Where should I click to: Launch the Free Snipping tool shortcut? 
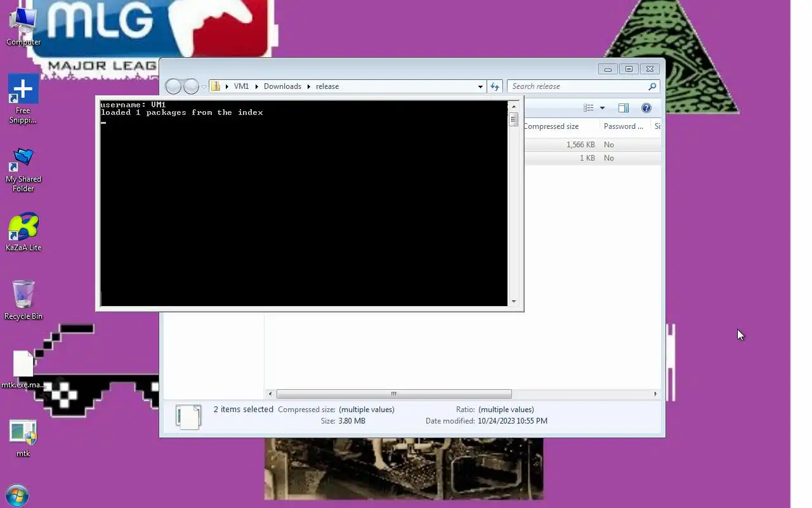coord(23,99)
